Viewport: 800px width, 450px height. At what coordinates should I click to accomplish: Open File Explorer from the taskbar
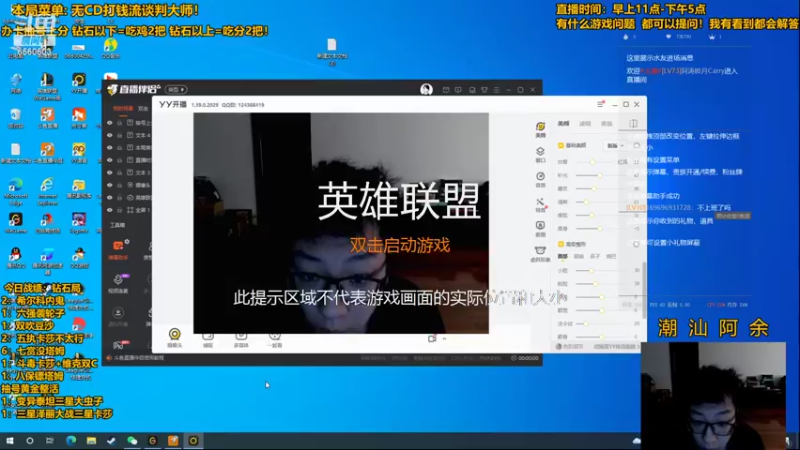coord(91,441)
